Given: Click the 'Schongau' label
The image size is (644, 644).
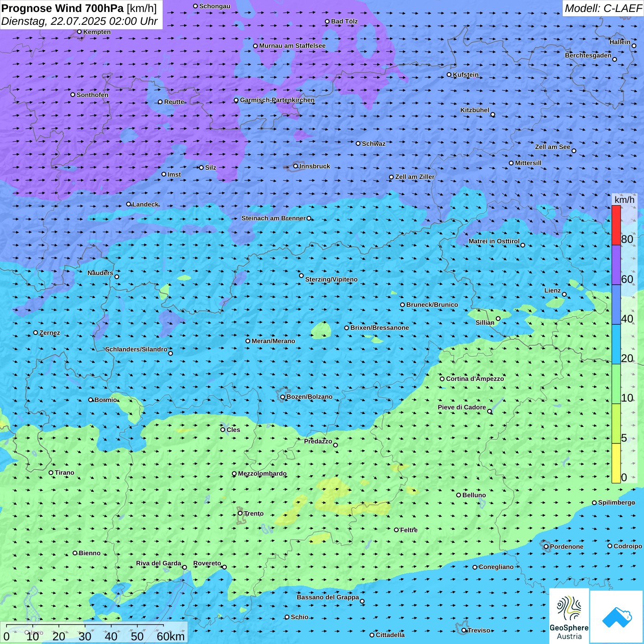Looking at the screenshot, I should point(215,6).
